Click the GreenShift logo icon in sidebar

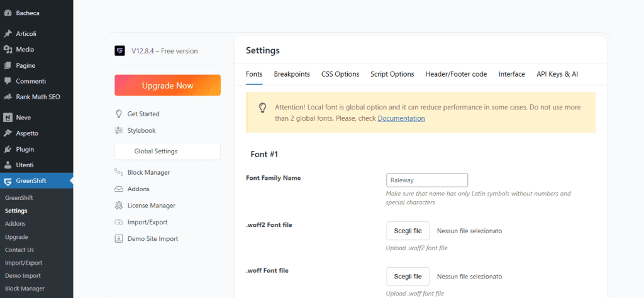click(8, 181)
